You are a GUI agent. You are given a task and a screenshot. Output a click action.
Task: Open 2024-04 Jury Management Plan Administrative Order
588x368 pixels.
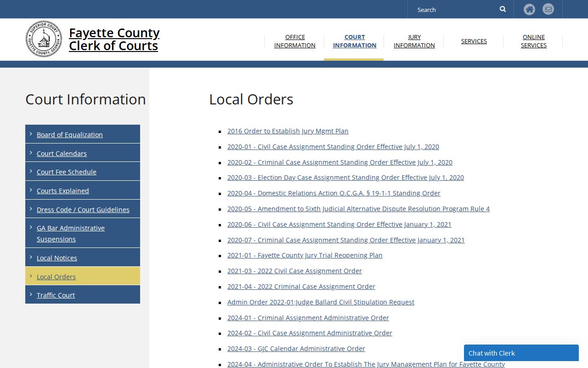[366, 364]
